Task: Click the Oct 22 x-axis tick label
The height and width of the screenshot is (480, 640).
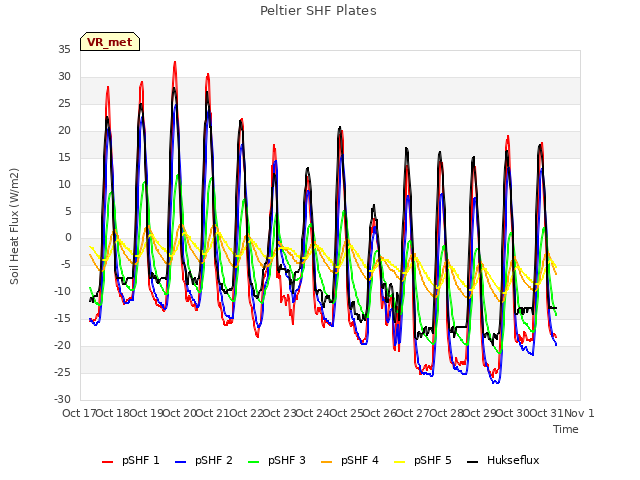Action: 246,413
